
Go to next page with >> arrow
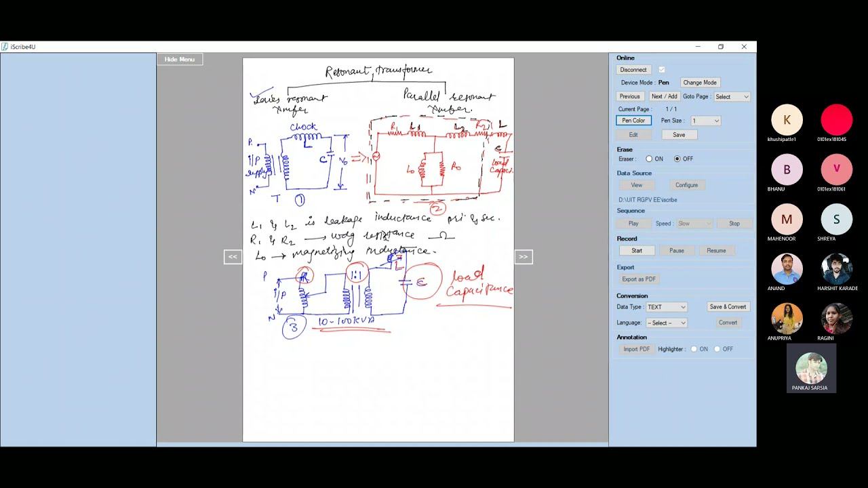point(523,257)
